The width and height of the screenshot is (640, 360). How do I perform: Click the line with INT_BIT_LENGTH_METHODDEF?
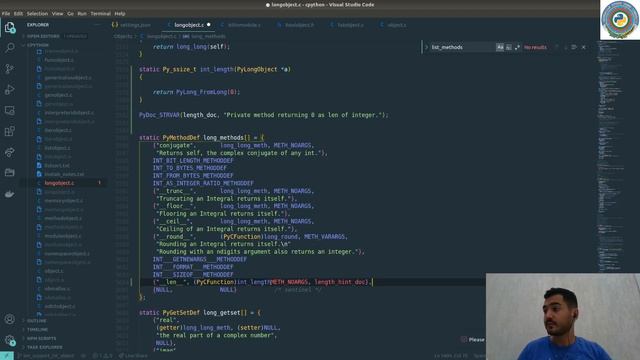pos(193,161)
